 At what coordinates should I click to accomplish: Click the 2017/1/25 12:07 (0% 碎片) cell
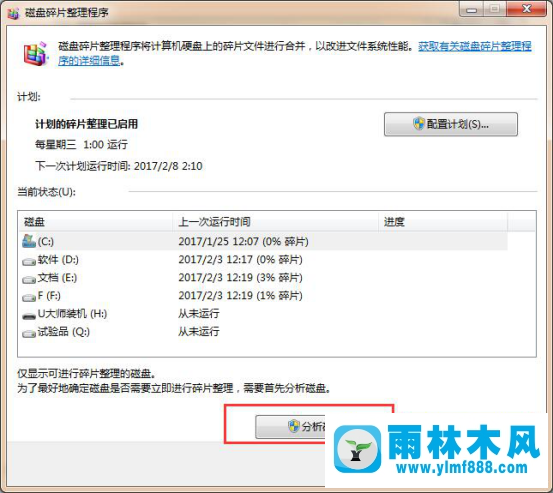pos(243,242)
